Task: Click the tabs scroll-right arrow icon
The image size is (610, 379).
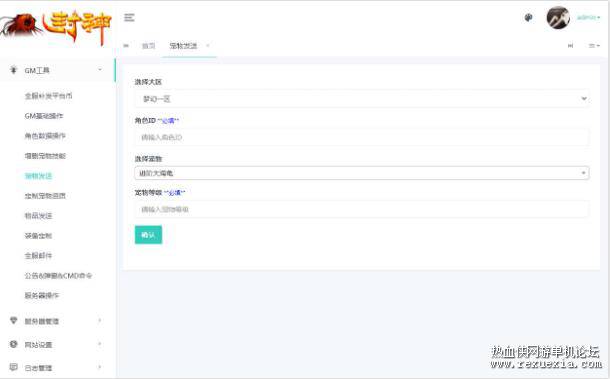Action: [570, 46]
